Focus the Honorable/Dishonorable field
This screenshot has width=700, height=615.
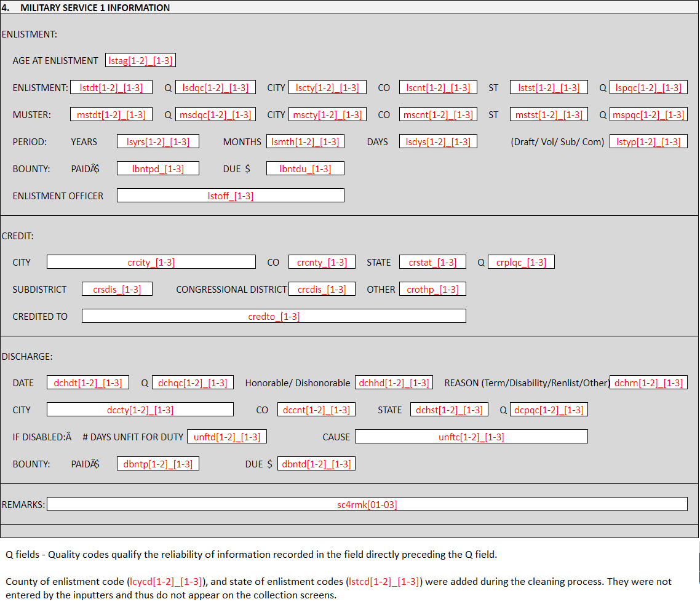point(394,383)
